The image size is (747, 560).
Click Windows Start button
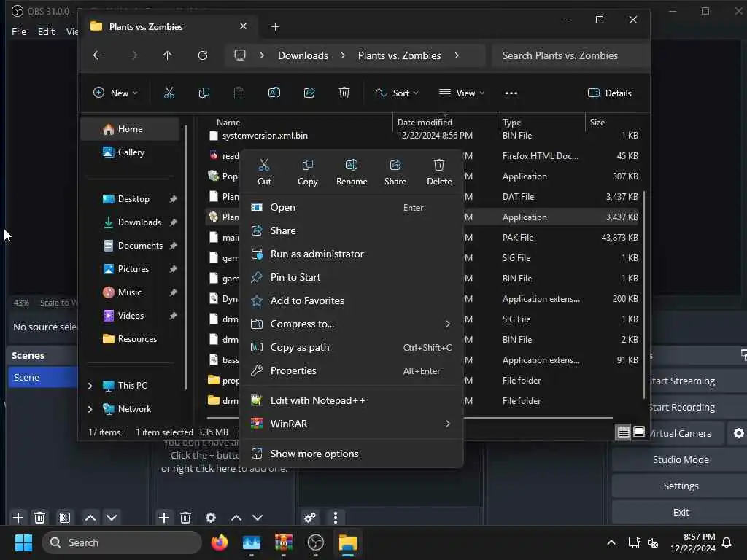[23, 542]
